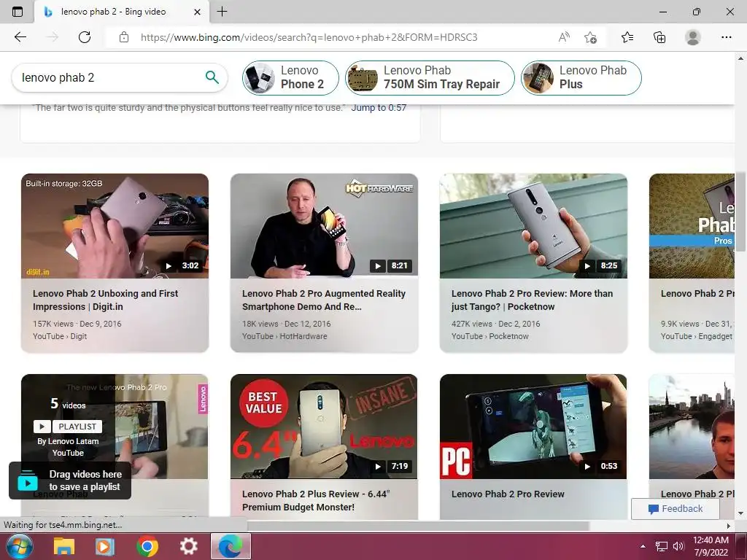747x560 pixels.
Task: Select the Lenovo Phone 2 suggestion chip
Action: coord(290,77)
